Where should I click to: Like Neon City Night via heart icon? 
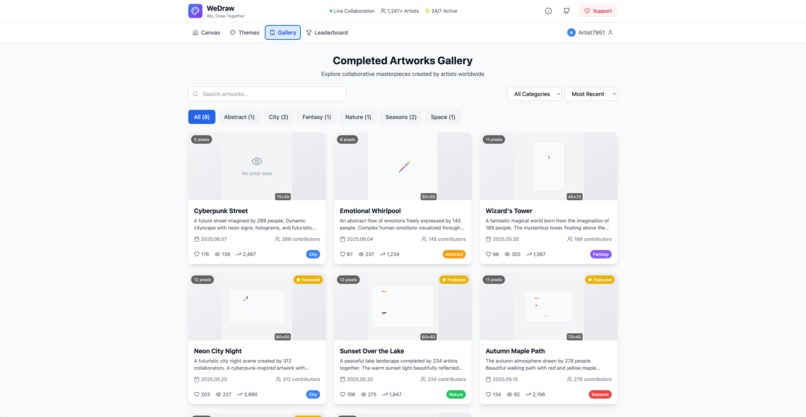196,394
